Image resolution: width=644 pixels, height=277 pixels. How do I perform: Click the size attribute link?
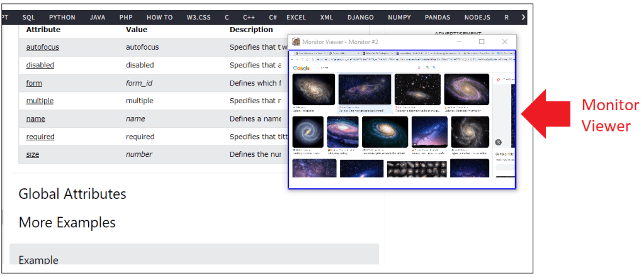(33, 154)
